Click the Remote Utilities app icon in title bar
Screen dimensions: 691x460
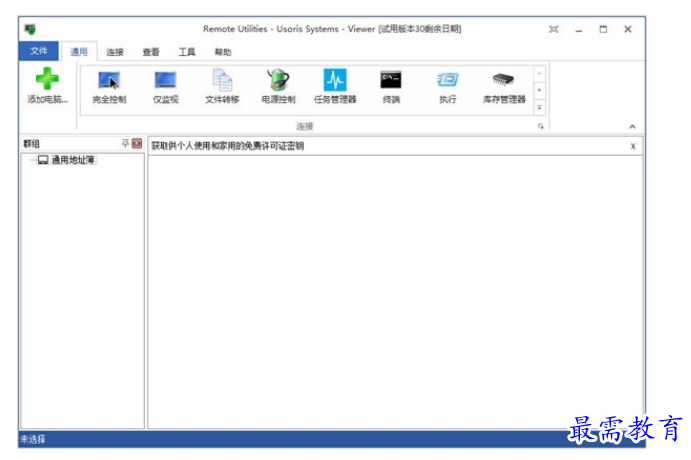click(x=30, y=29)
